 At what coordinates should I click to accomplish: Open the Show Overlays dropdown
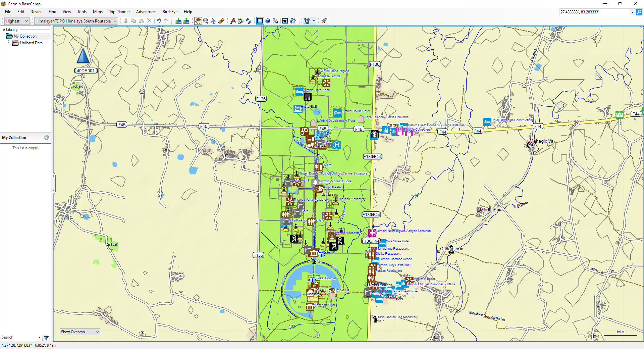pyautogui.click(x=80, y=332)
